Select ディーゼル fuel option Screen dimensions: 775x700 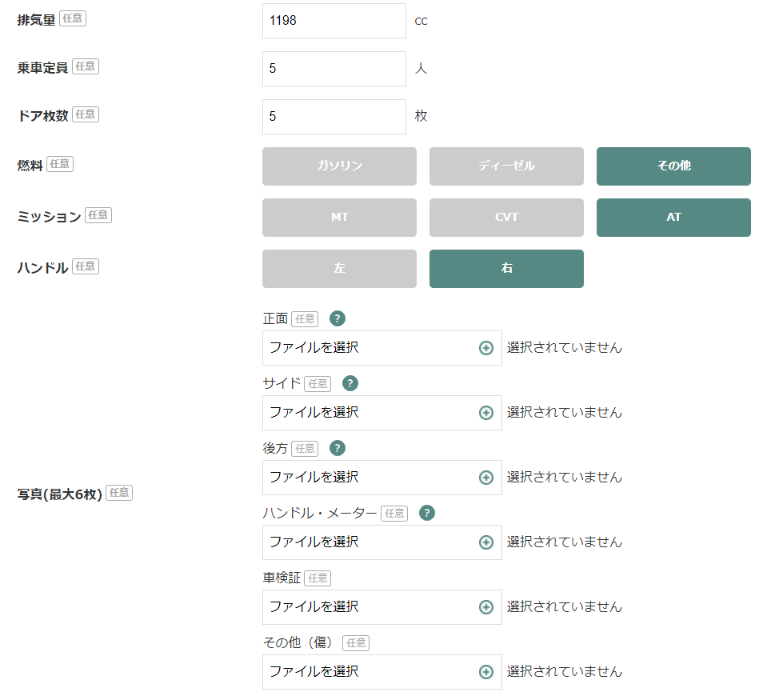[506, 166]
